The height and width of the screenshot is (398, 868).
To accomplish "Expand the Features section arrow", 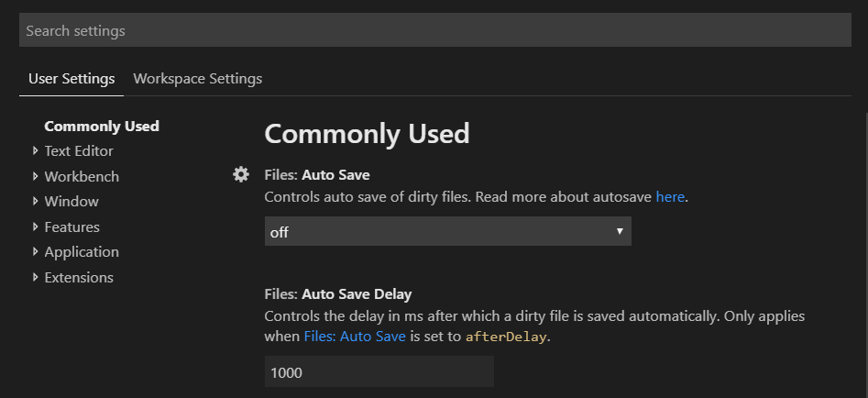I will (36, 227).
